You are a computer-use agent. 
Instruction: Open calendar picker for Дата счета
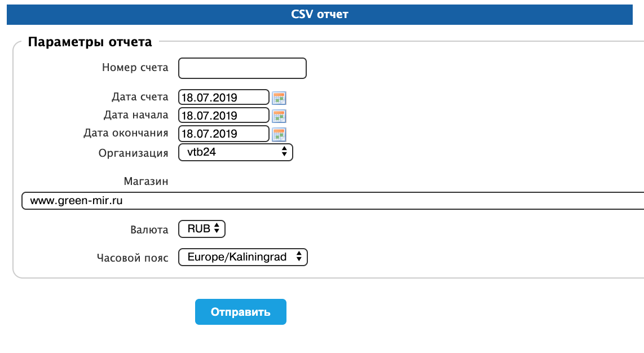pos(279,98)
